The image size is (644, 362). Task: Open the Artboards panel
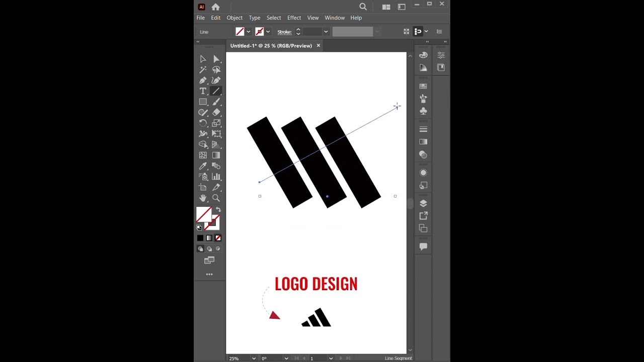tap(423, 228)
